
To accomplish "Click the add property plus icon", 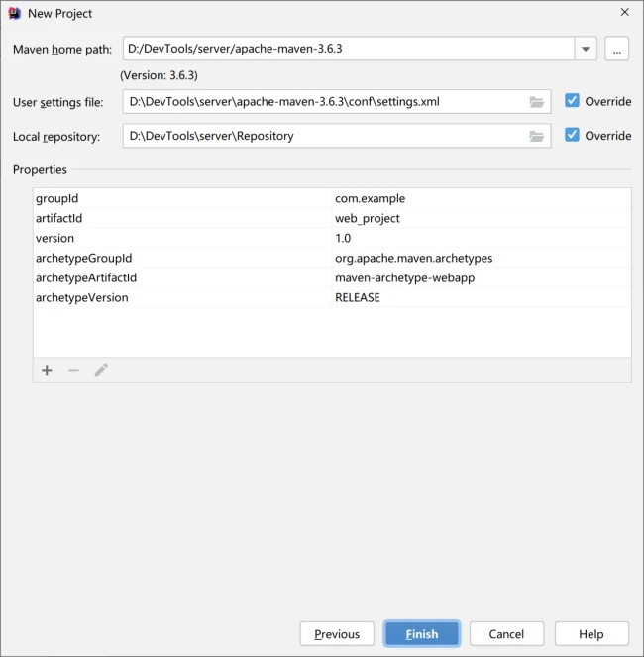I will 47,370.
